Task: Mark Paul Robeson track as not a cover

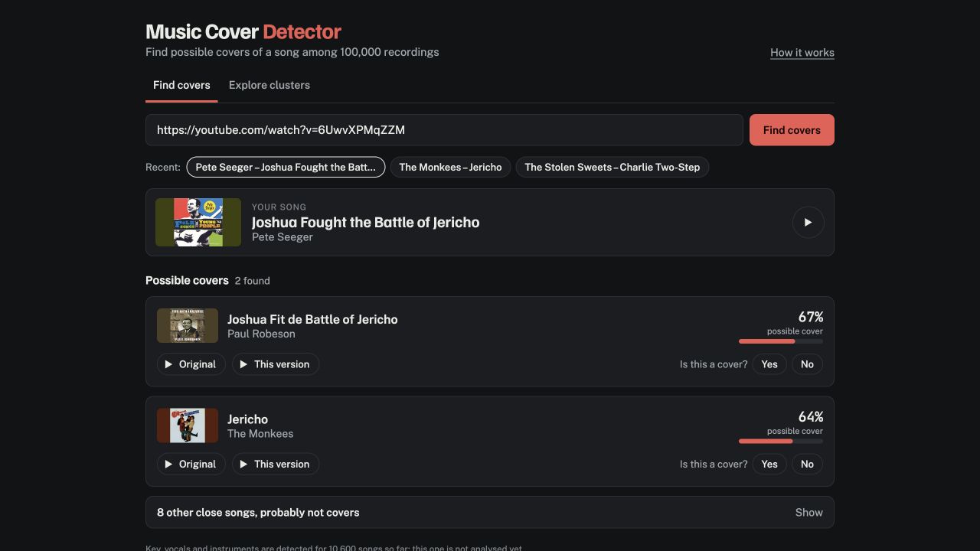Action: click(807, 364)
